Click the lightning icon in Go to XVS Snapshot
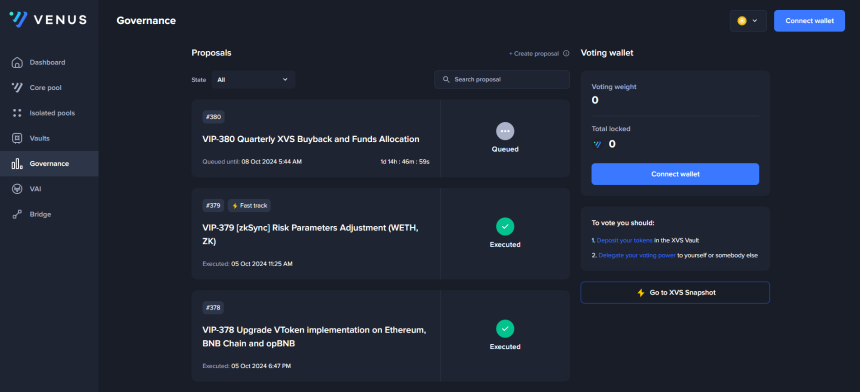This screenshot has height=392, width=860. tap(641, 293)
